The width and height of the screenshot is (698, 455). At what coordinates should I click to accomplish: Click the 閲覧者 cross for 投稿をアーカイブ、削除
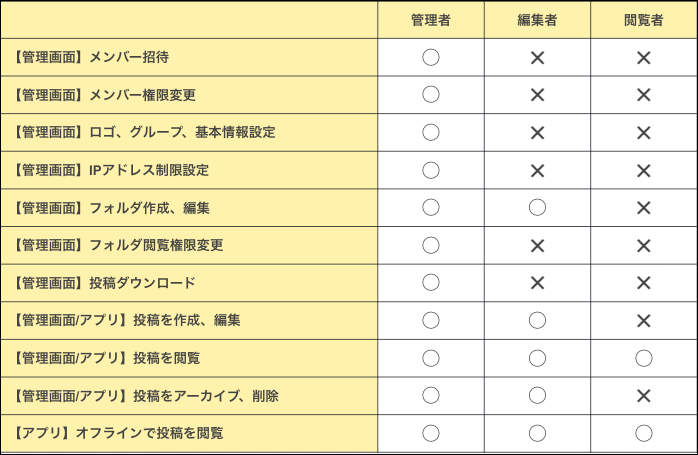point(644,396)
